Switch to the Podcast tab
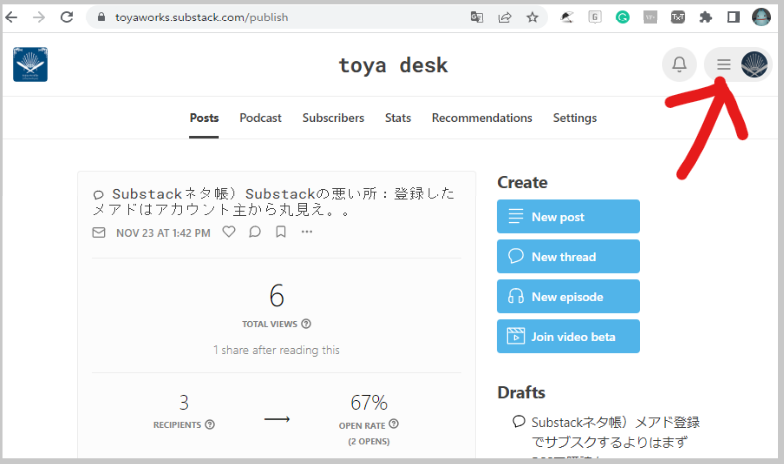Viewport: 784px width, 464px height. (260, 118)
